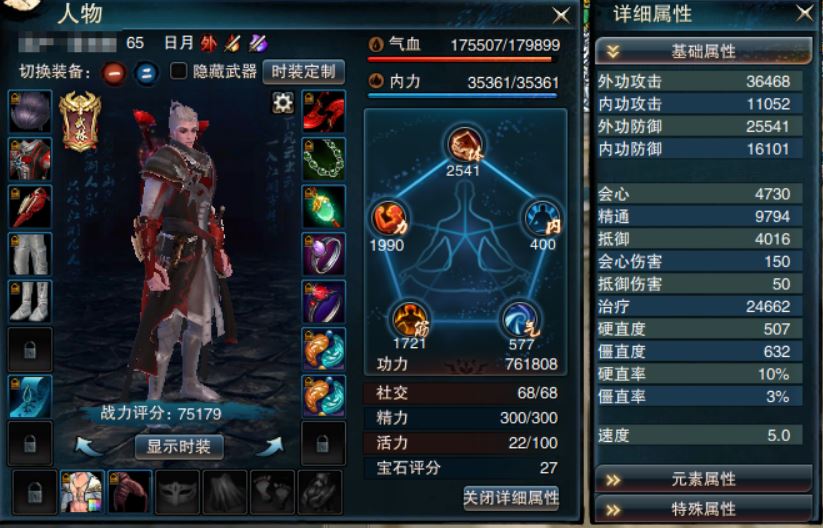Select the green jade pendant equipment slot
The width and height of the screenshot is (823, 528).
tap(324, 207)
